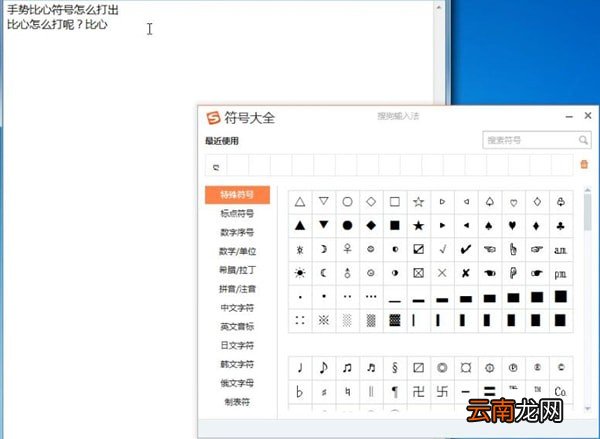This screenshot has width=600, height=439.
Task: Insert the single eighth note symbol ♪
Action: point(324,368)
